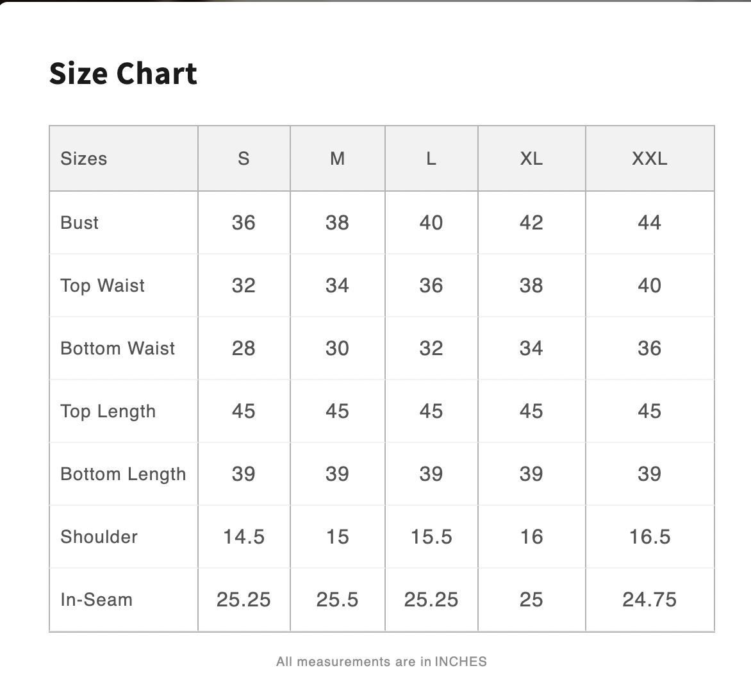Image resolution: width=751 pixels, height=700 pixels.
Task: Click the Bottom Waist value for size M
Action: [338, 348]
